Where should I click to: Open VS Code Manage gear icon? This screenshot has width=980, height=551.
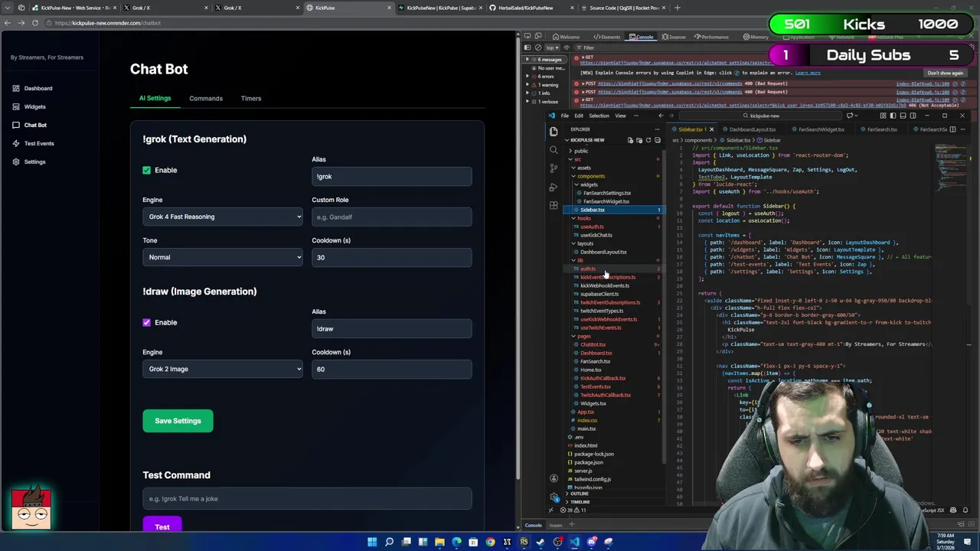[554, 497]
